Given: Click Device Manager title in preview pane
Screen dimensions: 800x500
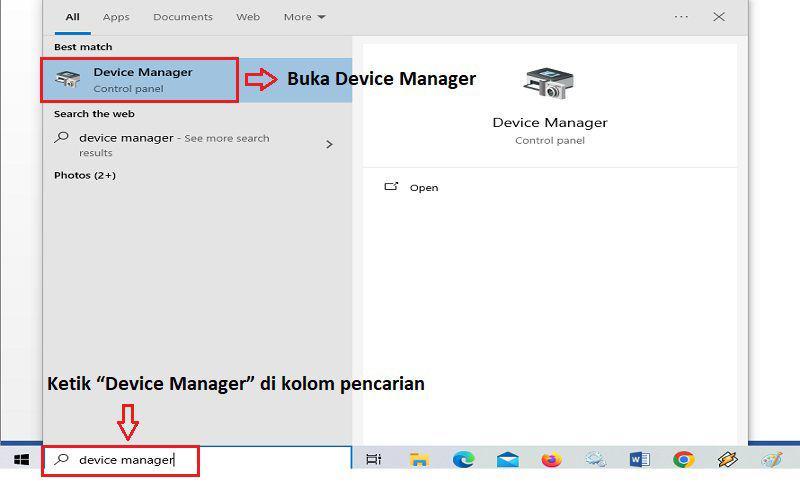Looking at the screenshot, I should (550, 122).
